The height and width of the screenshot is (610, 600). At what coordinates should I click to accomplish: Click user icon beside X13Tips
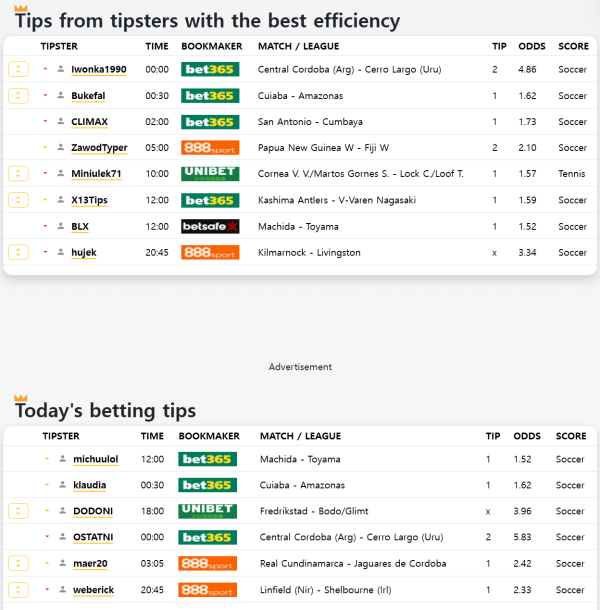[x=61, y=200]
